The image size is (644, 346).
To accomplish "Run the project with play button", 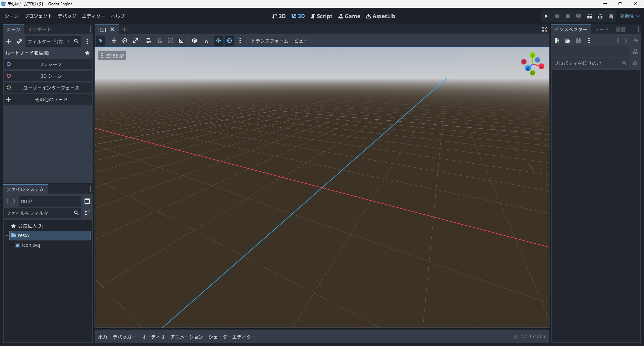I will point(546,16).
